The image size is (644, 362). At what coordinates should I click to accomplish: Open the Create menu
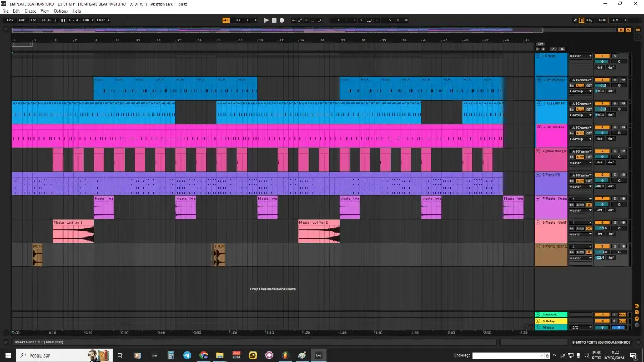pyautogui.click(x=30, y=11)
